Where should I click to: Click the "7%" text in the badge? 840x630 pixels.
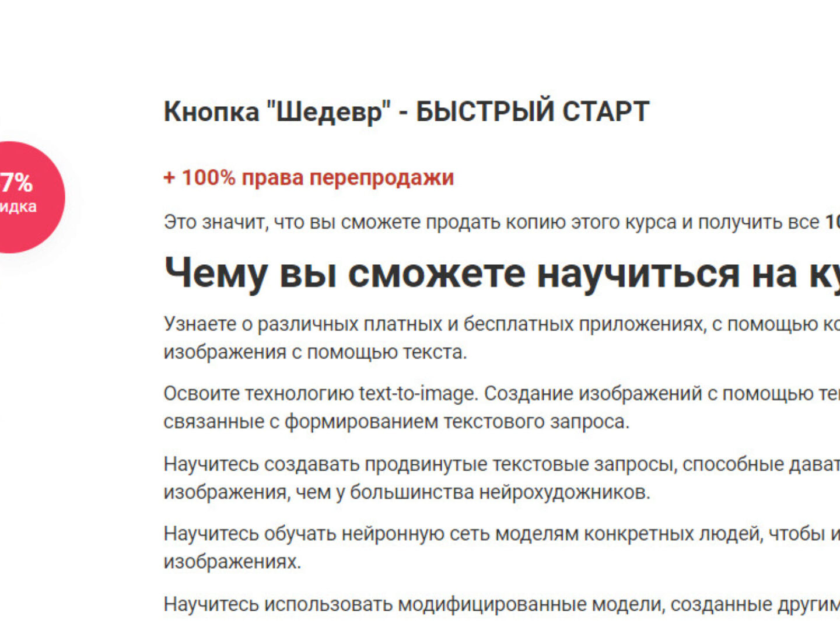16,183
